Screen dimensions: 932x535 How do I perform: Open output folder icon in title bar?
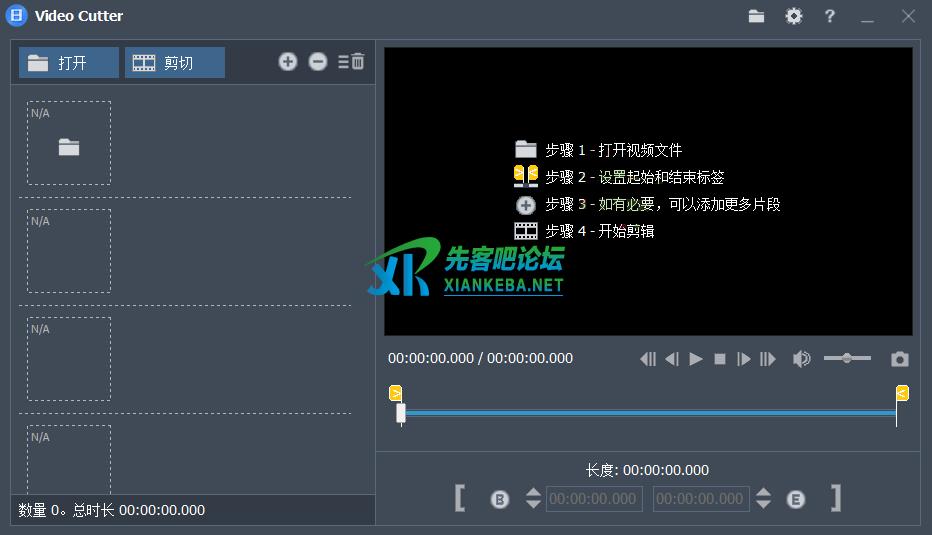click(756, 16)
